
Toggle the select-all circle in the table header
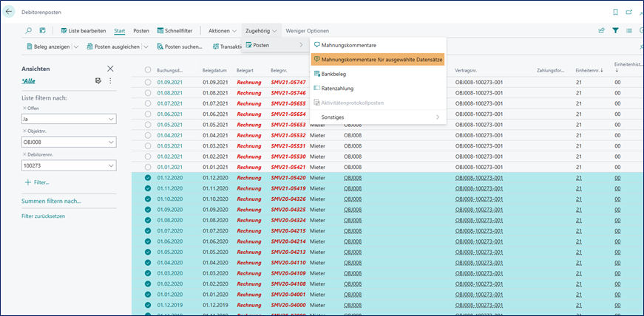tap(148, 70)
